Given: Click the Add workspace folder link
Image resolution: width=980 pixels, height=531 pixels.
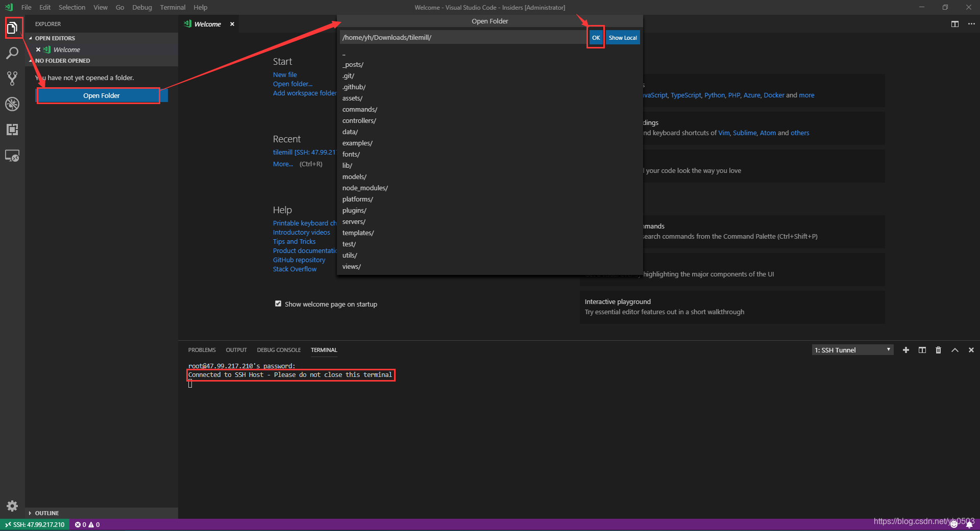Looking at the screenshot, I should pyautogui.click(x=305, y=93).
